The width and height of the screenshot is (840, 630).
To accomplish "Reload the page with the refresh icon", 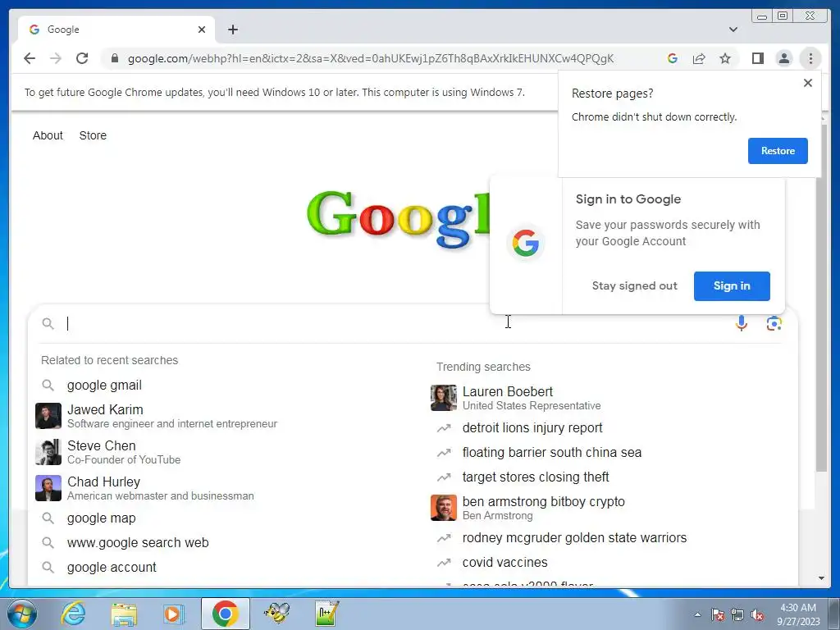I will 82,58.
